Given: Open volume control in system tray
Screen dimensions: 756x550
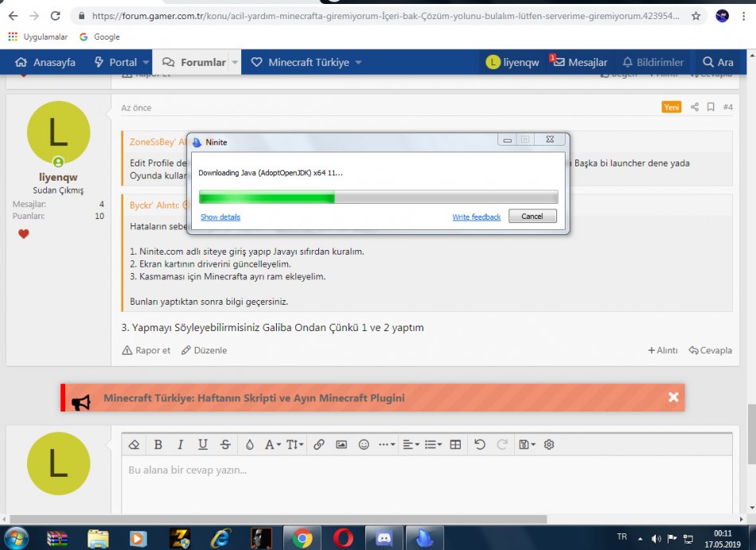Looking at the screenshot, I should coord(657,538).
